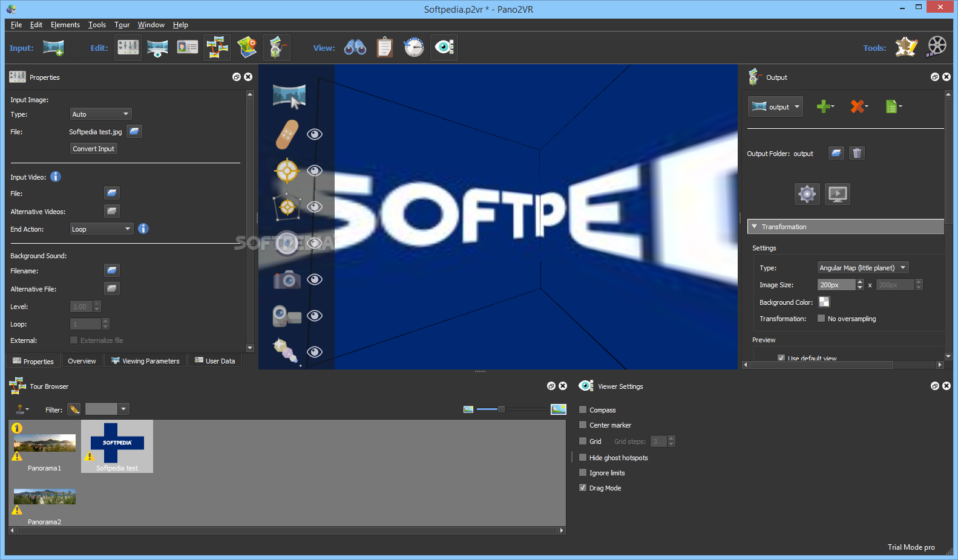Select the Panorama2 thumbnail
This screenshot has width=958, height=560.
coord(45,497)
